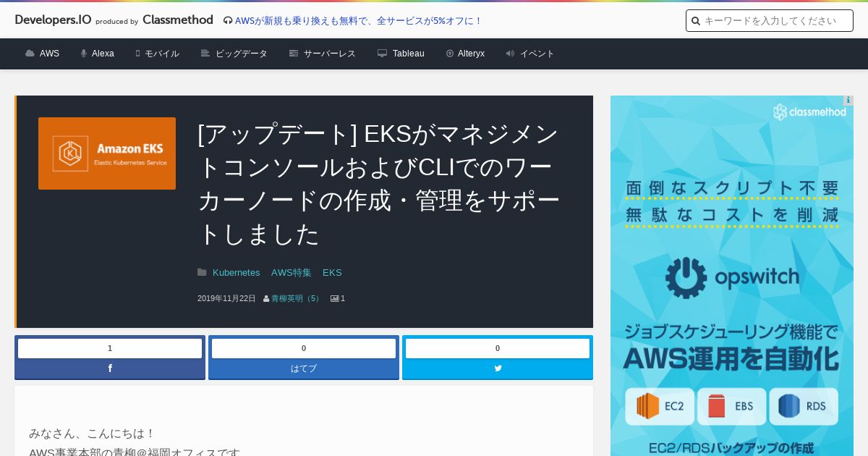This screenshot has width=868, height=456.
Task: Share article with Twitter bird icon
Action: pos(498,368)
